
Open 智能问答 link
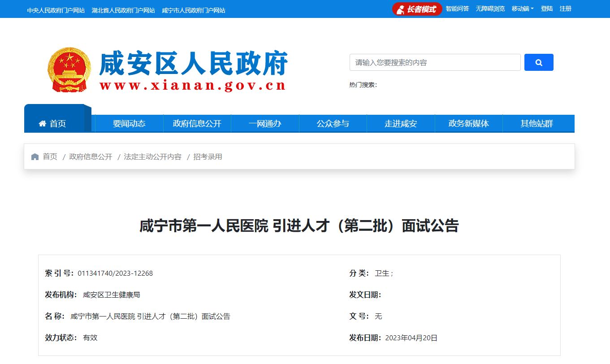click(457, 9)
